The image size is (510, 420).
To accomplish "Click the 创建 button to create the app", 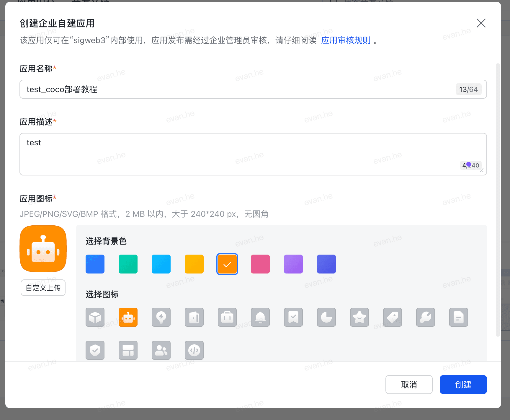I will click(x=463, y=385).
